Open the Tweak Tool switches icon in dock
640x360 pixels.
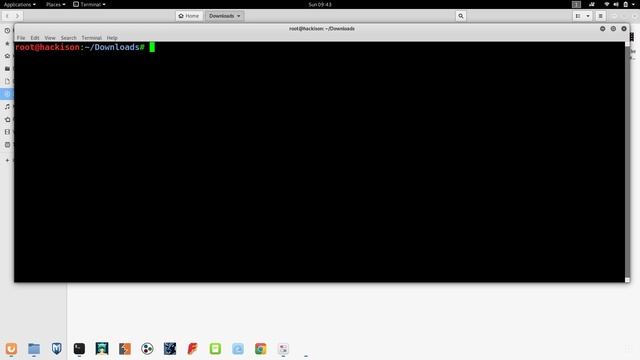click(283, 349)
